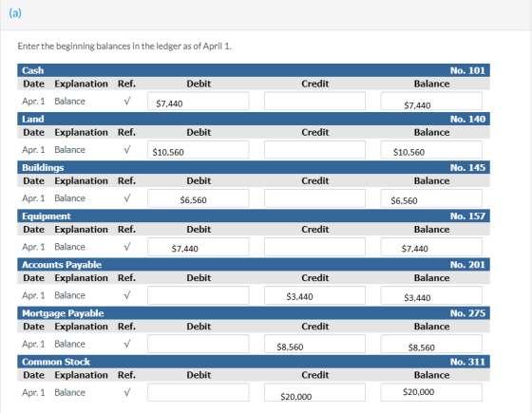Click the Accounts Payable Balance input field
Screen dimensions: 532x413
431,295
